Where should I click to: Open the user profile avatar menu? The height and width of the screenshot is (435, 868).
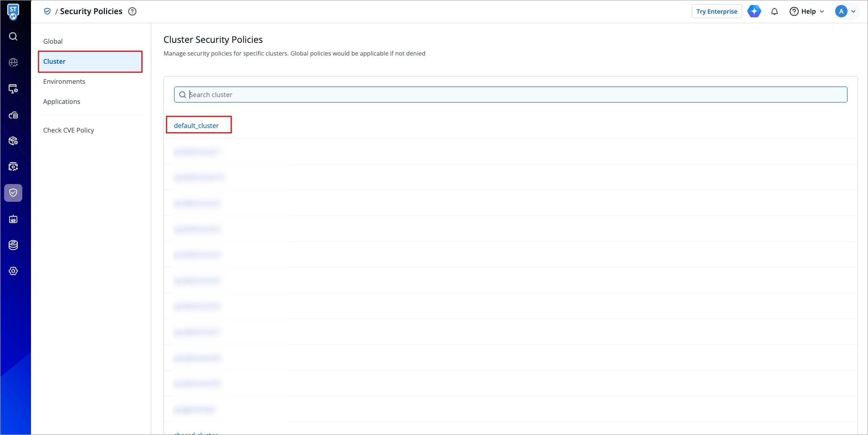click(x=845, y=11)
